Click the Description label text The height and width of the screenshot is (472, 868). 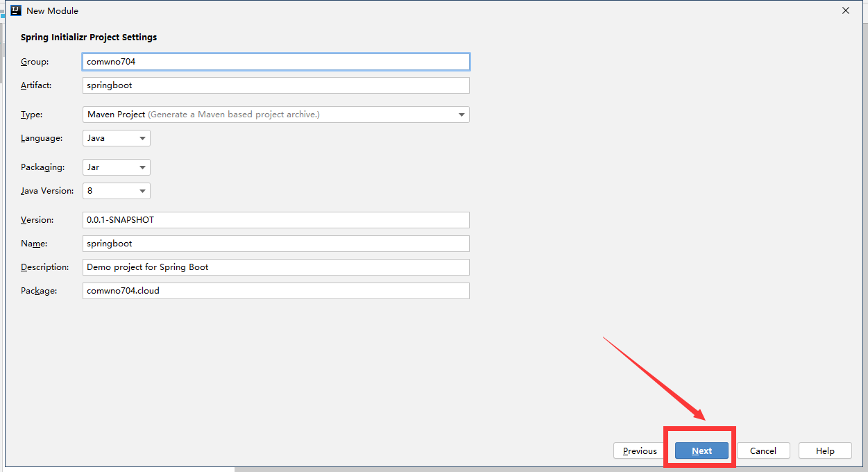44,267
